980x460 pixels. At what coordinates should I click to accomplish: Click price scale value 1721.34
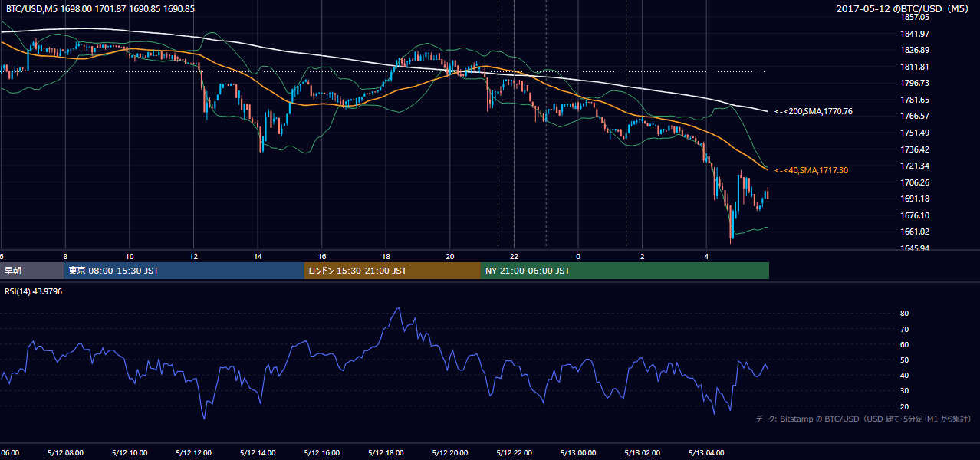[915, 166]
